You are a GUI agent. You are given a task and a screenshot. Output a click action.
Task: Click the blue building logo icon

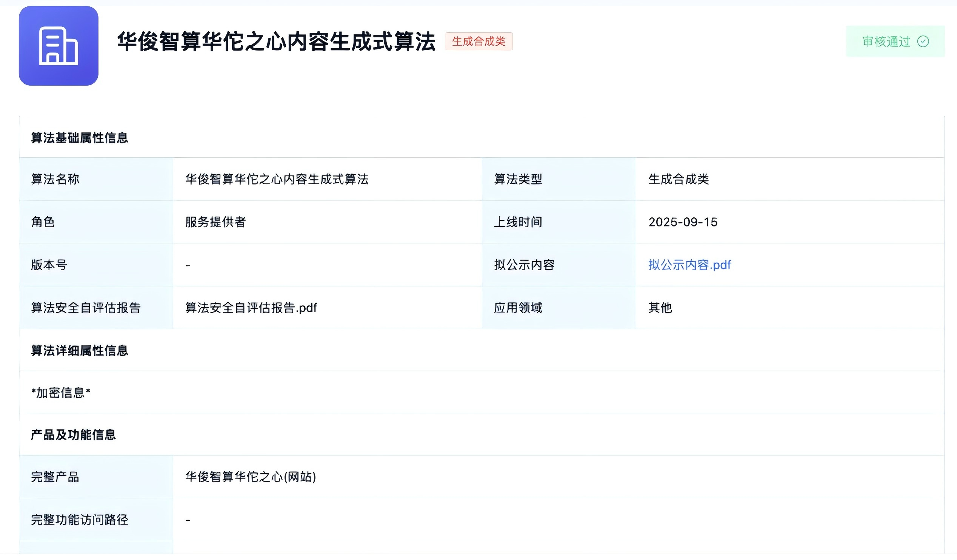point(59,46)
